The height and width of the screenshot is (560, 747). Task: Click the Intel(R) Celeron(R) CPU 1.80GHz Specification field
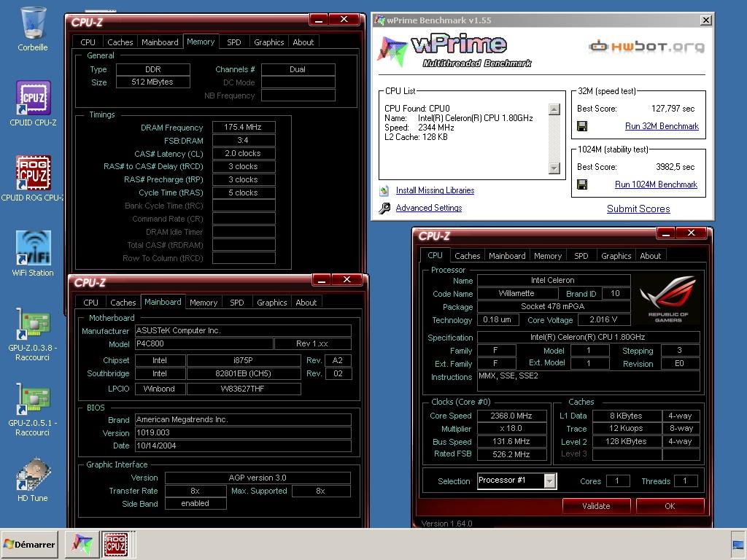click(x=588, y=337)
